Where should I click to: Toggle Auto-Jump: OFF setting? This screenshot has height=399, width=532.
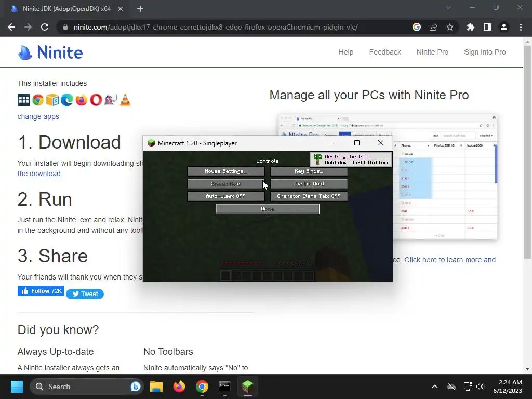(225, 196)
